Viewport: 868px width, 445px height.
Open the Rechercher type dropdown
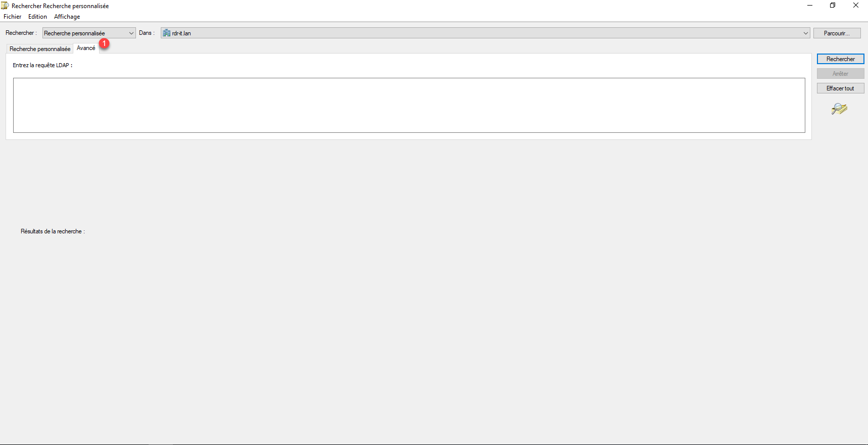89,33
